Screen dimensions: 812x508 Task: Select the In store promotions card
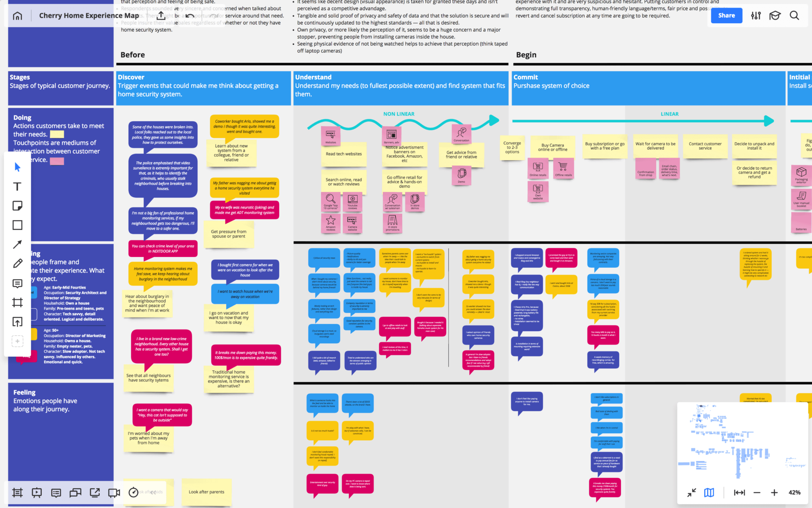(392, 223)
